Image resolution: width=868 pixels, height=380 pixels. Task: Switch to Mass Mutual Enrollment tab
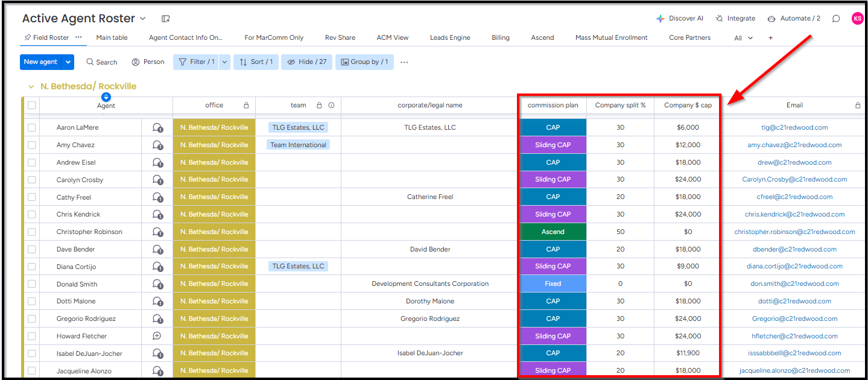coord(612,37)
